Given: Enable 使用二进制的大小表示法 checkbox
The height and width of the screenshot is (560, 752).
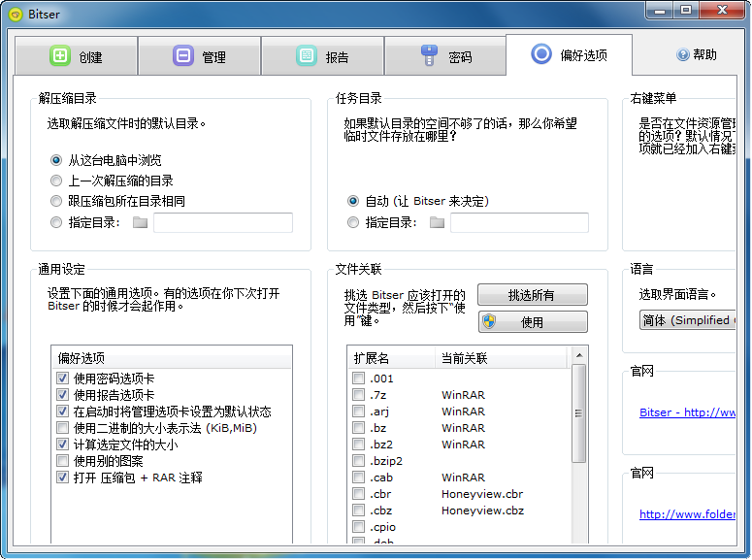Looking at the screenshot, I should [x=63, y=428].
